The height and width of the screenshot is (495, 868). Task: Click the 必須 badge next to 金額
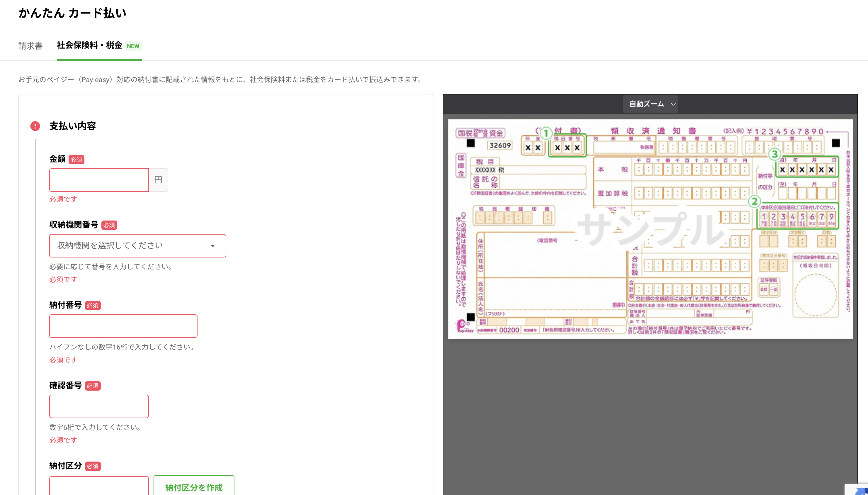pyautogui.click(x=76, y=160)
